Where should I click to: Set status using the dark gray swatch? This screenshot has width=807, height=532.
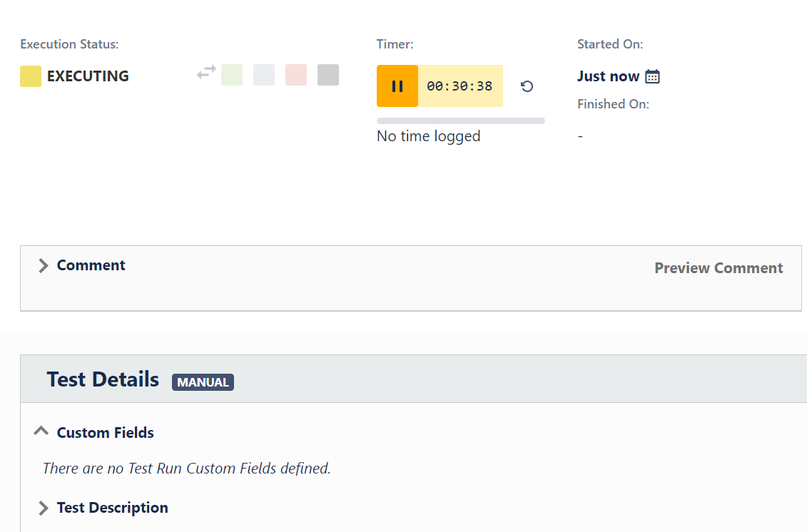coord(328,75)
